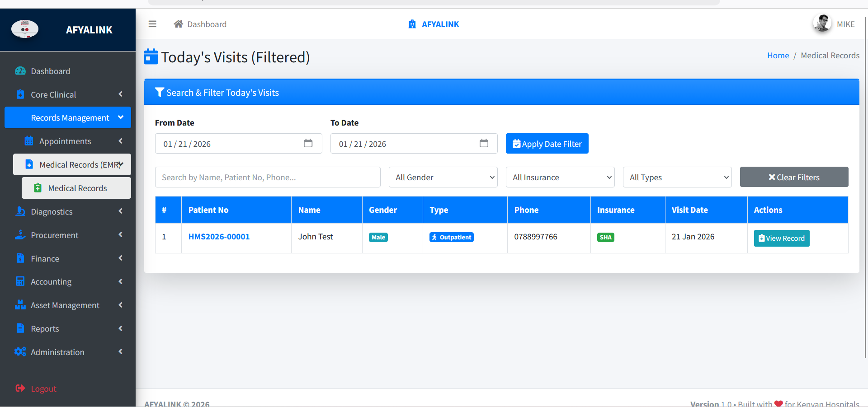The image size is (868, 407).
Task: Open patient link HMS2026-00001
Action: (x=219, y=237)
